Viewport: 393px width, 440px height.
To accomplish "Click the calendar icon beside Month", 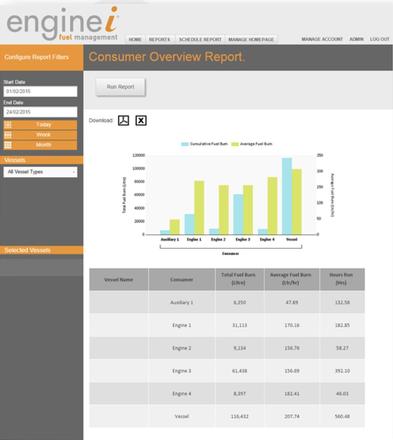I will 8,145.
